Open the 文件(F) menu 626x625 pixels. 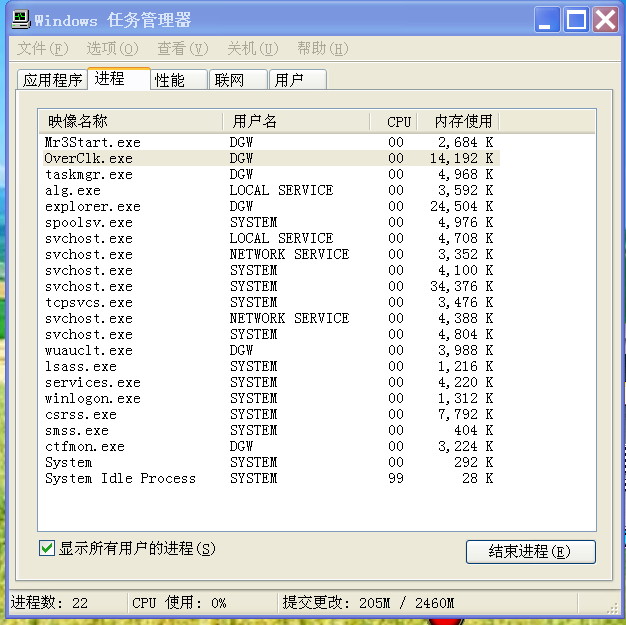click(x=42, y=48)
